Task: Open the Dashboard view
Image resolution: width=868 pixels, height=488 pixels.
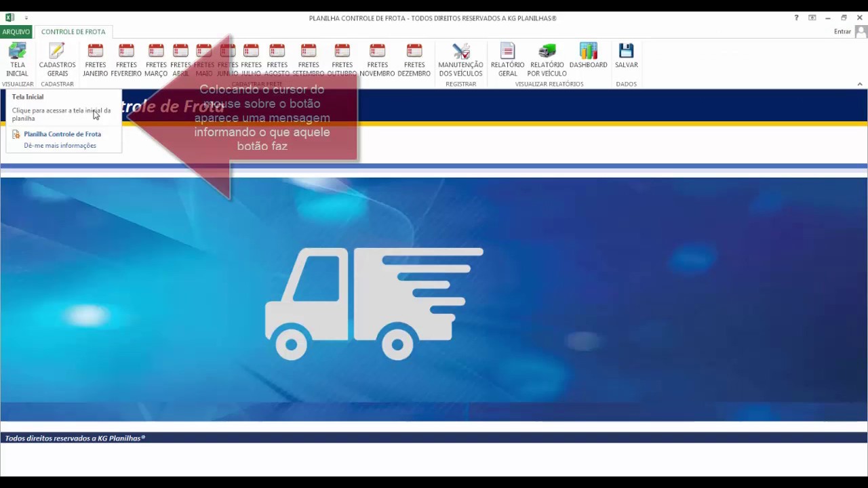Action: (x=588, y=56)
